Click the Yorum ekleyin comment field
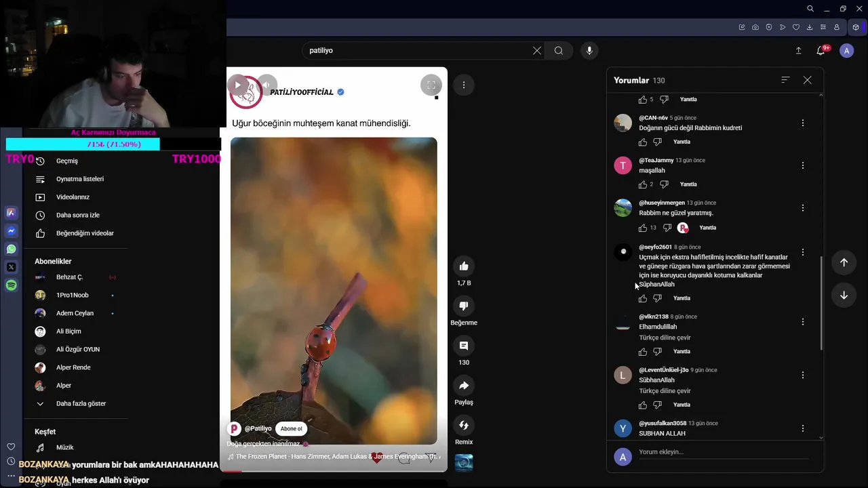 [724, 453]
